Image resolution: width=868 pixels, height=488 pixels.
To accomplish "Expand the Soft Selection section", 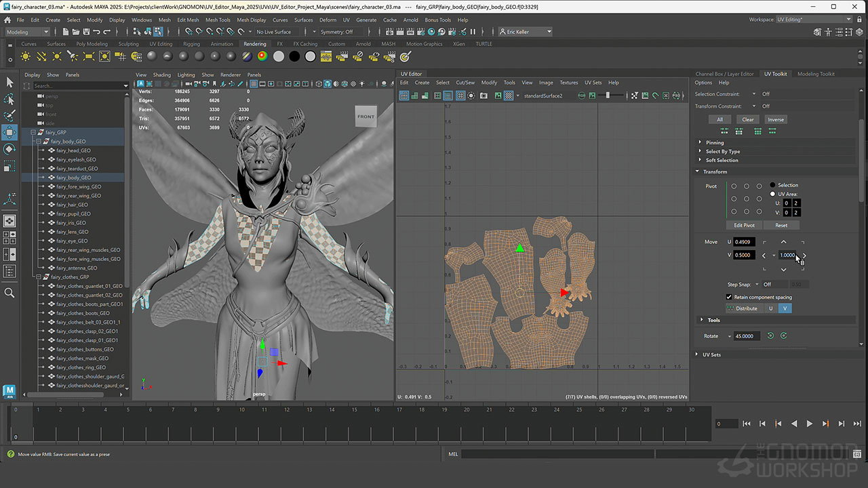I will [722, 160].
